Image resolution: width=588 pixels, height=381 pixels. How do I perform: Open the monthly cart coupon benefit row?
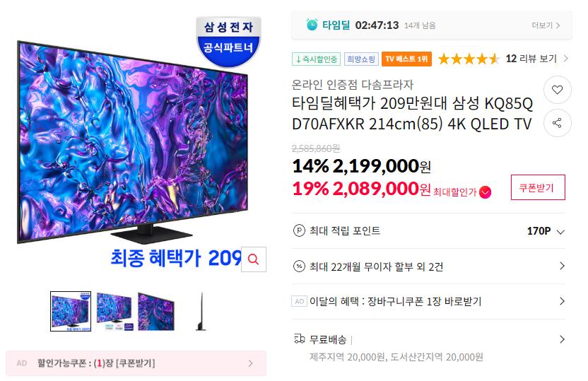coord(428,302)
